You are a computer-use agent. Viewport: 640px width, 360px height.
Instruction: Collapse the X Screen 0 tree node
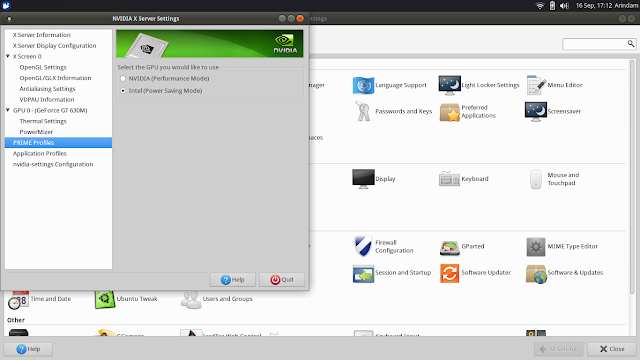(x=8, y=56)
